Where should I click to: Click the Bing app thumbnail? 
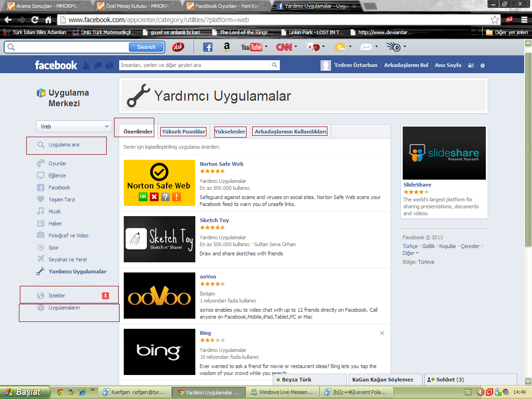[159, 352]
